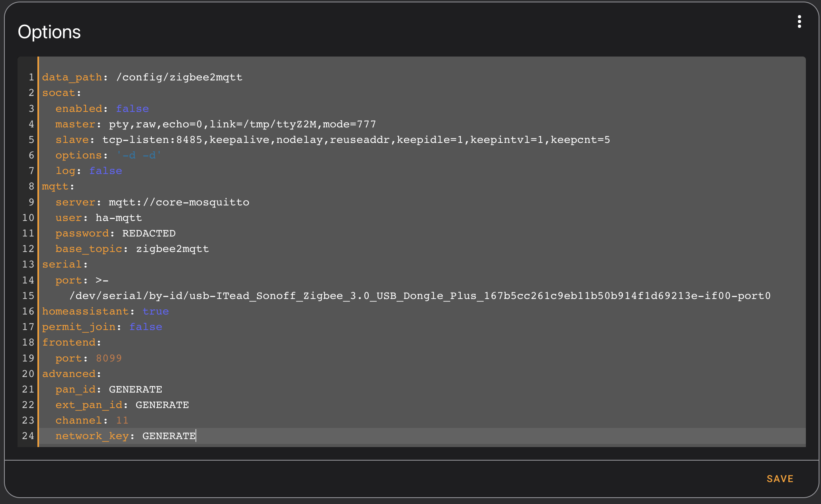Image resolution: width=821 pixels, height=504 pixels.
Task: Click the channel value 11
Action: 122,420
